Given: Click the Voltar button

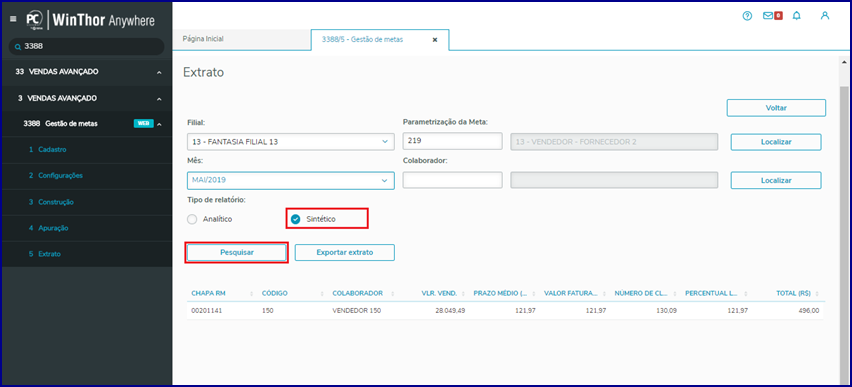Looking at the screenshot, I should (776, 108).
